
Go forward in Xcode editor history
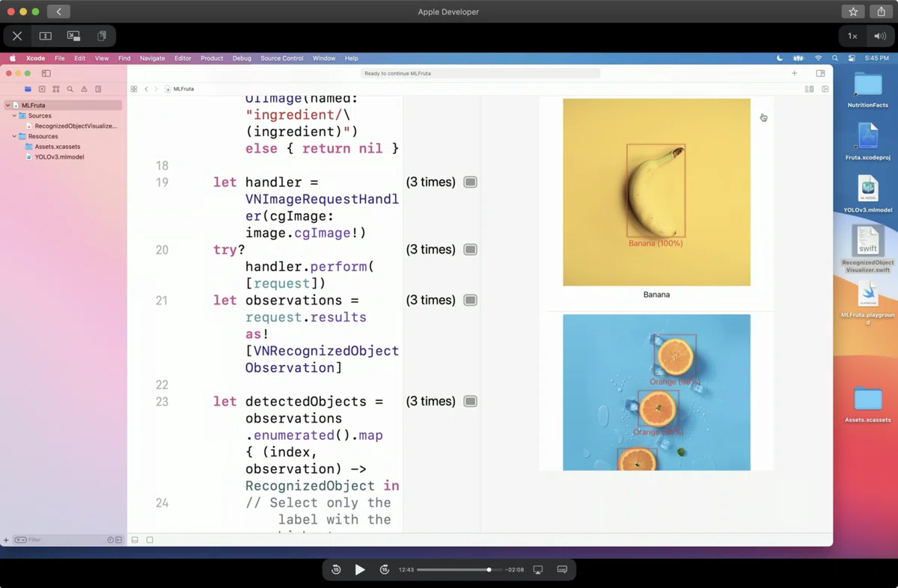click(156, 89)
